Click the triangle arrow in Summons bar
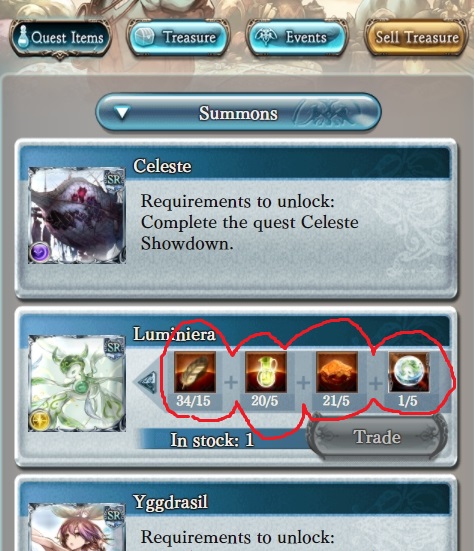The height and width of the screenshot is (551, 474). point(122,112)
